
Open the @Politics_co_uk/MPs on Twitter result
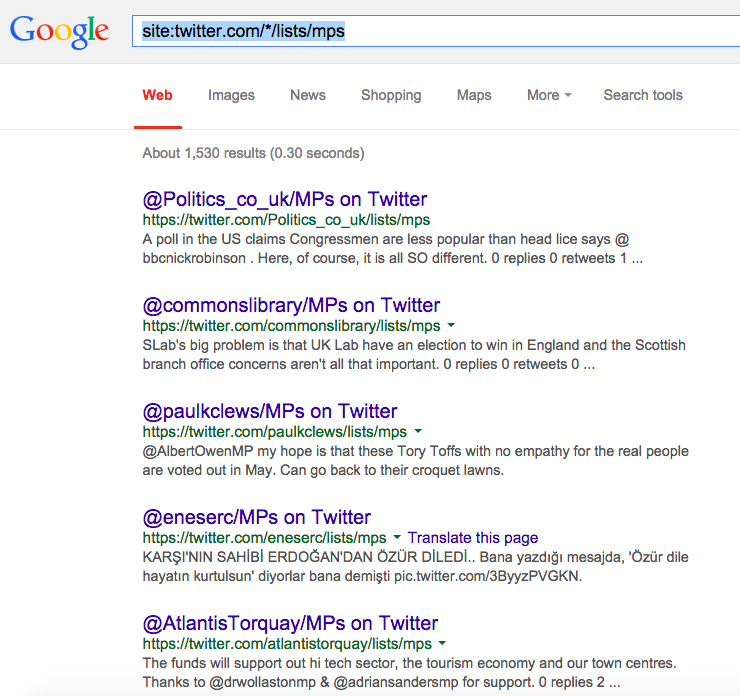[x=285, y=199]
